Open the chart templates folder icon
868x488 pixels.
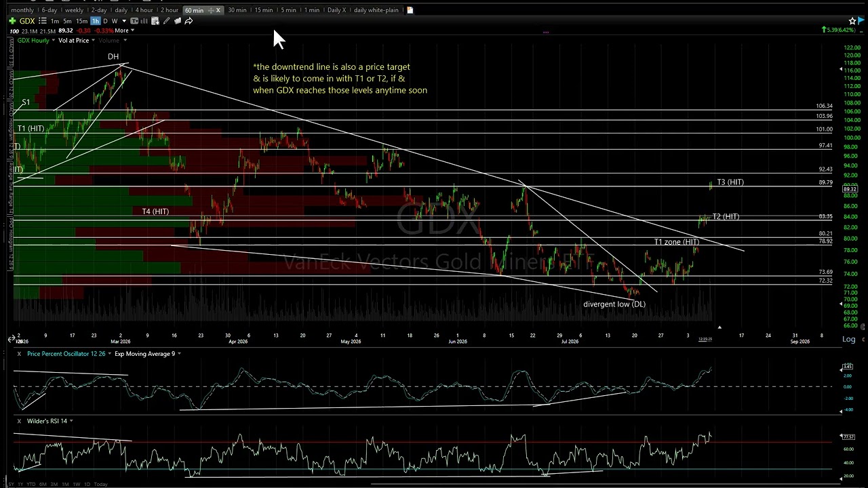(x=178, y=21)
